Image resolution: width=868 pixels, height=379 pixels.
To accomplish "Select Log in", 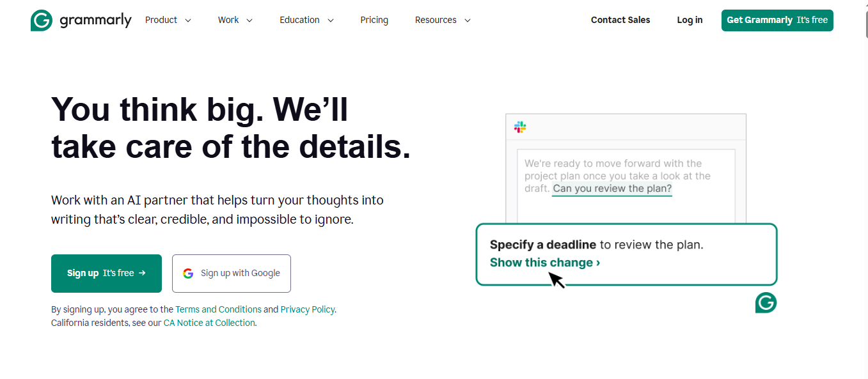I will click(689, 20).
